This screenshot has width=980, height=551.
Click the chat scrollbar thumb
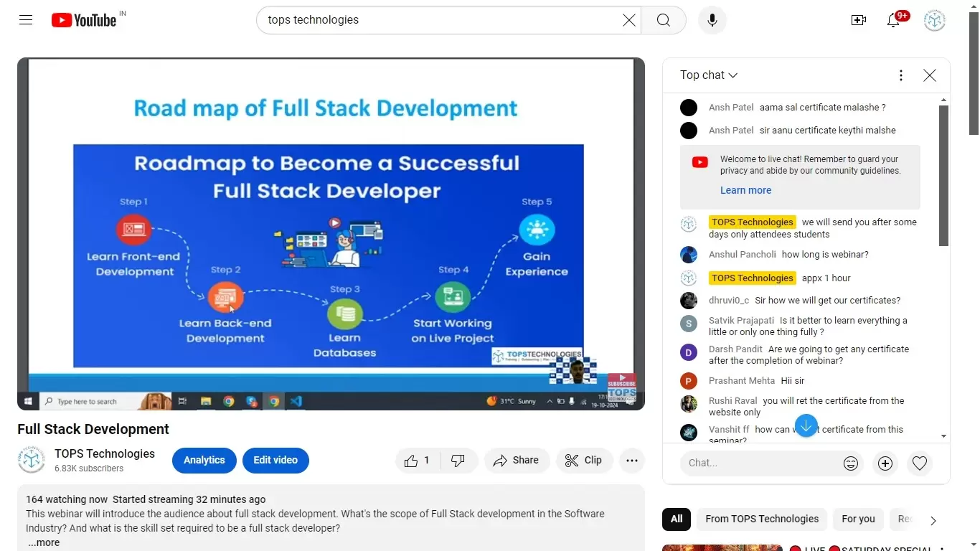click(944, 176)
